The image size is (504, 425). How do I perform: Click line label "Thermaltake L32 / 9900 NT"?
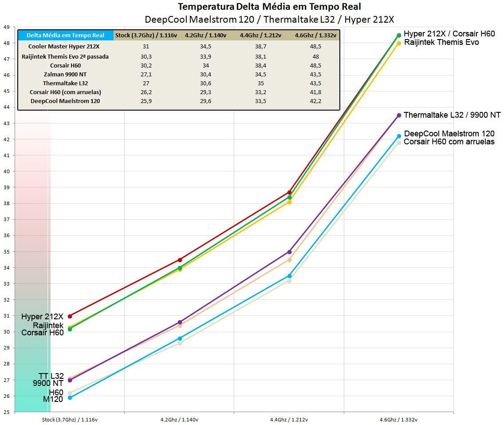point(452,115)
